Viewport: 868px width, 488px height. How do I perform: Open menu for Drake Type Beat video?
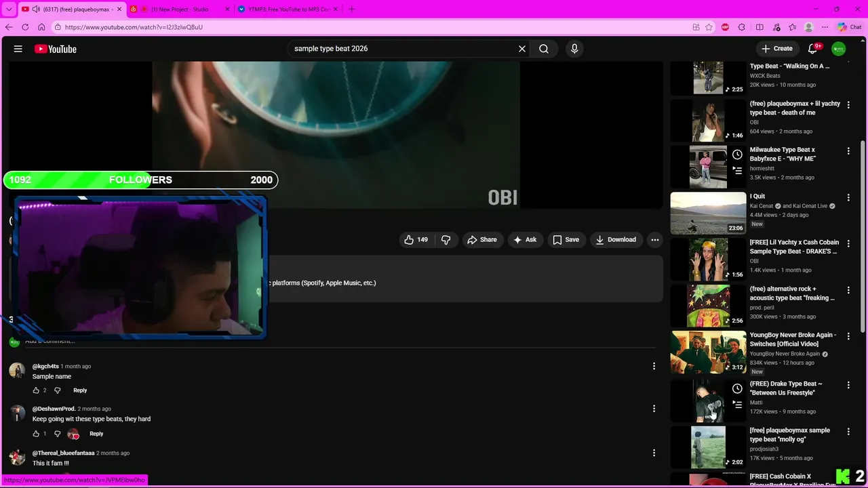click(848, 385)
